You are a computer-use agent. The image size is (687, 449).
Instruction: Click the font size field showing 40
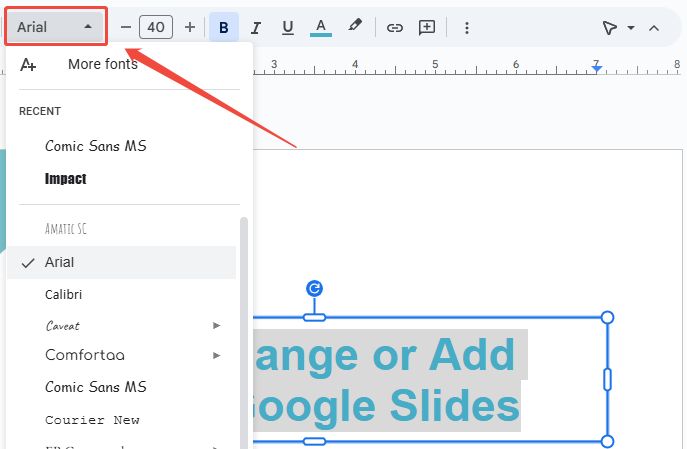pyautogui.click(x=156, y=27)
